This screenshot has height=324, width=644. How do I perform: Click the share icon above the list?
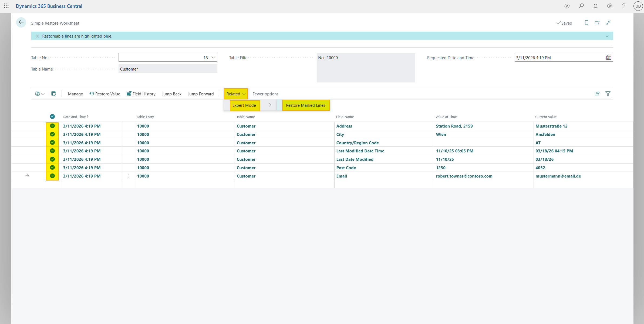pos(597,93)
